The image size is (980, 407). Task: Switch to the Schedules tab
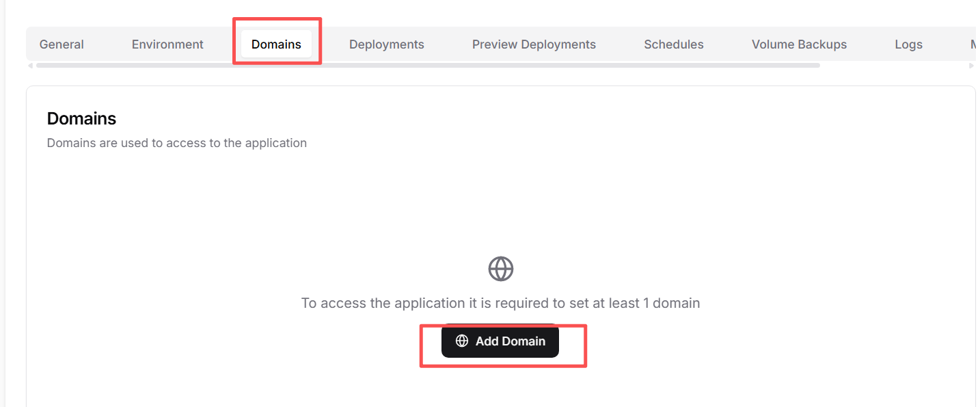tap(673, 44)
